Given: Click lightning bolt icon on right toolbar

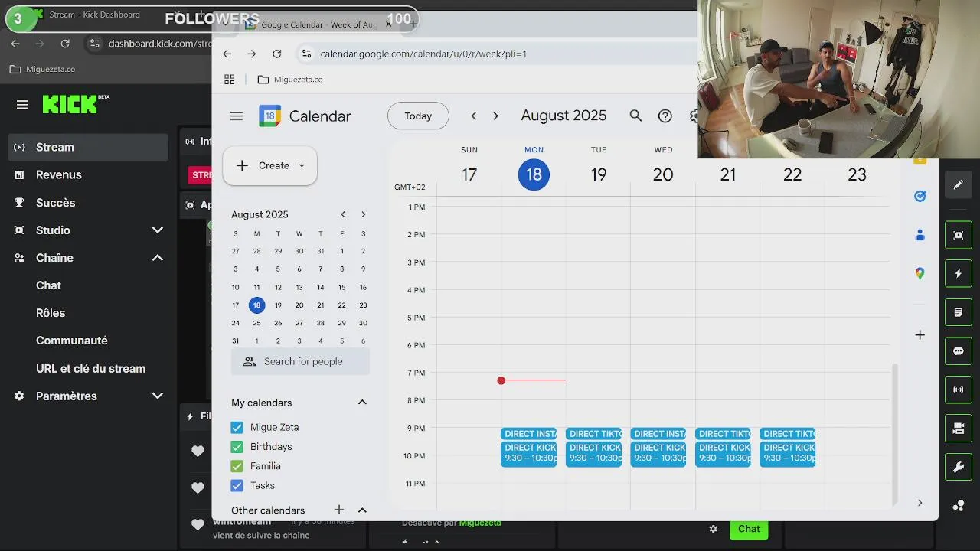Looking at the screenshot, I should (958, 273).
